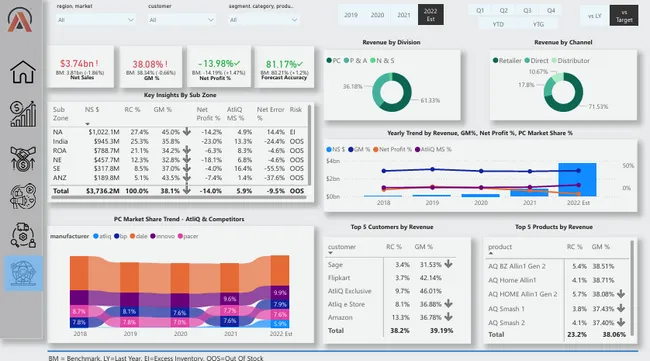Click Direct channel legend item
The width and height of the screenshot is (650, 361).
click(x=536, y=61)
